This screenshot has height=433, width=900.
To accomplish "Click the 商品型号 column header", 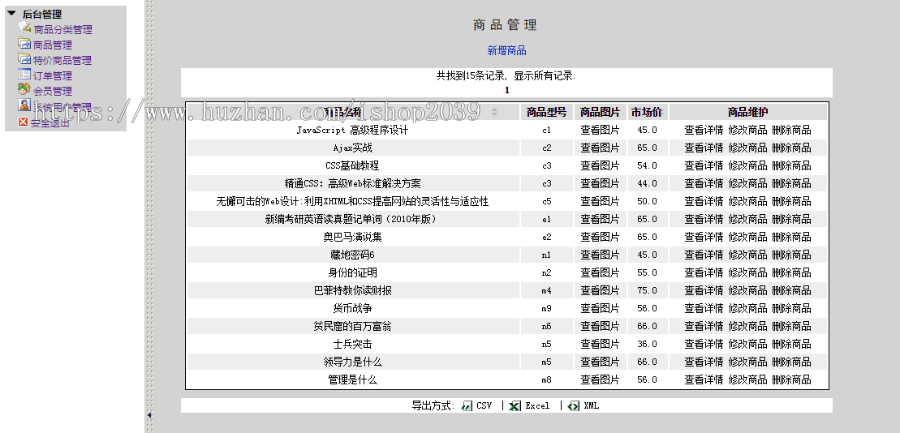I will (546, 112).
